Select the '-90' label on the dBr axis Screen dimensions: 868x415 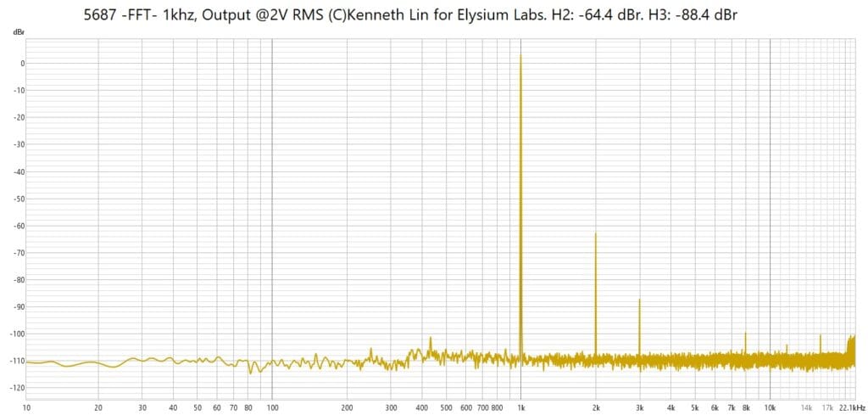(20, 307)
